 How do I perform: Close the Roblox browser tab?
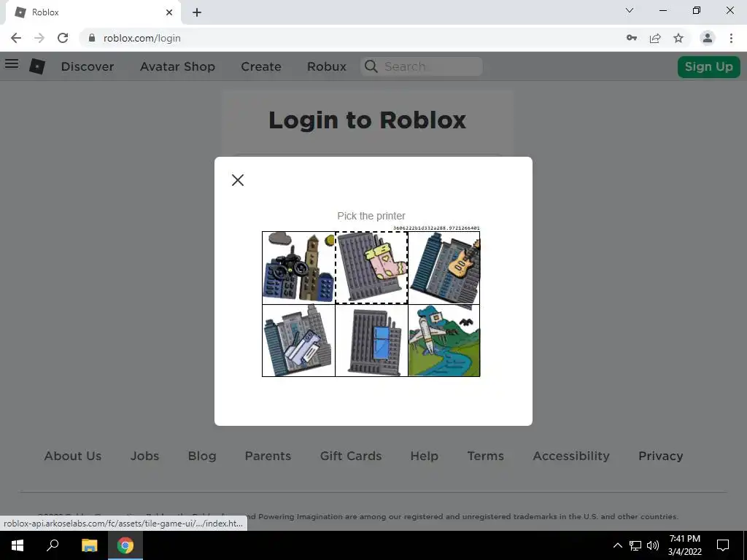(x=169, y=12)
